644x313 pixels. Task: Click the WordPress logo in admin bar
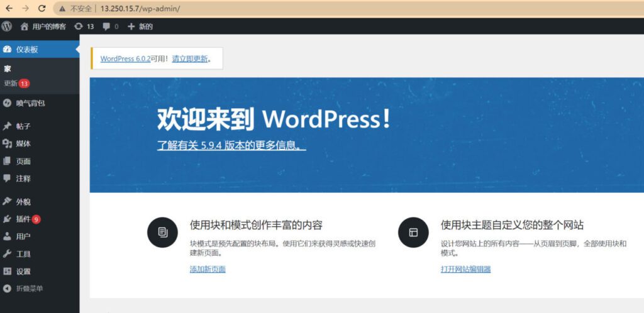click(x=7, y=26)
